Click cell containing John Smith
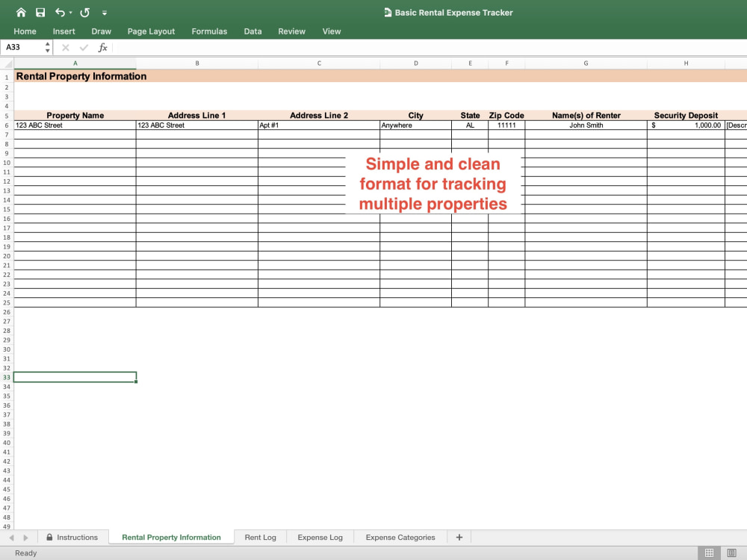Viewport: 747px width, 560px height. 586,125
